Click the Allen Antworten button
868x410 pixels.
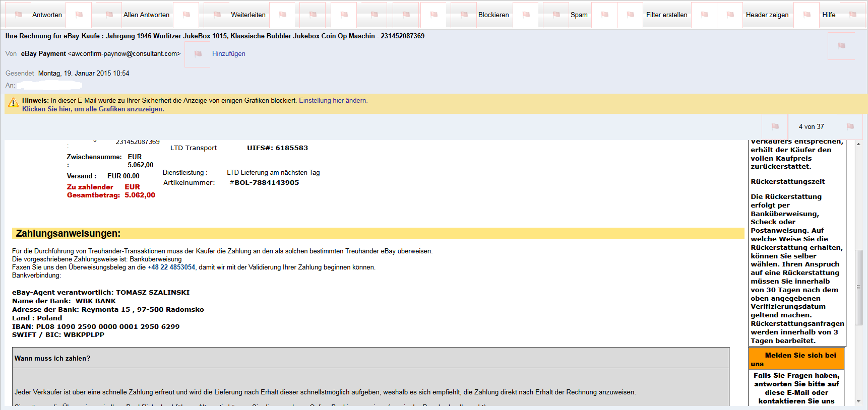pyautogui.click(x=146, y=15)
